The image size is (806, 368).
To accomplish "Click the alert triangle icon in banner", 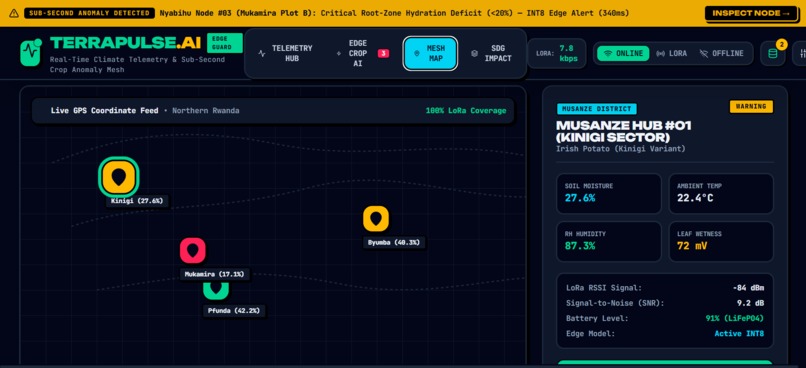I will coord(14,13).
